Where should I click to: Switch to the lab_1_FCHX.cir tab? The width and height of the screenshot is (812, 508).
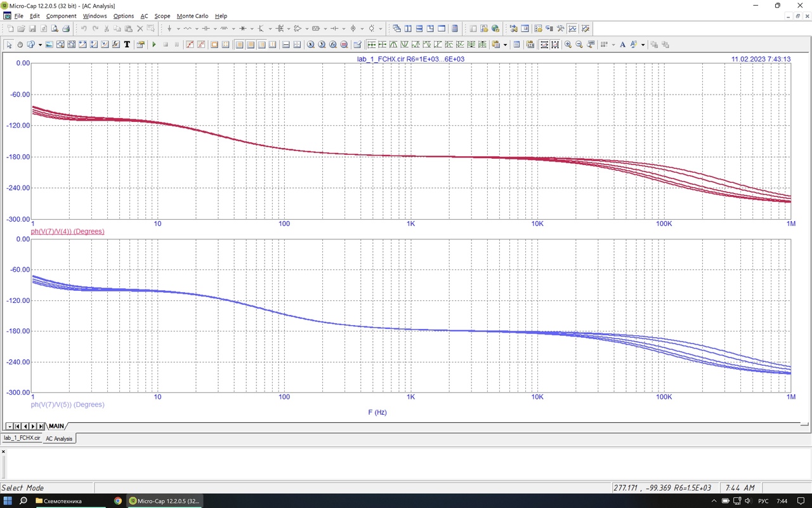[22, 438]
